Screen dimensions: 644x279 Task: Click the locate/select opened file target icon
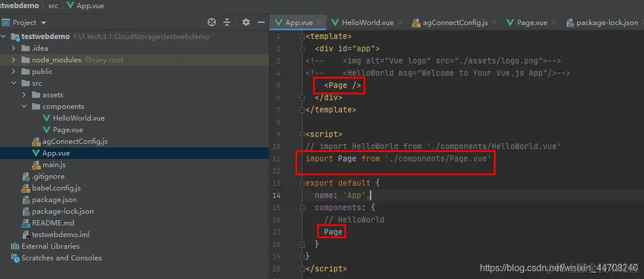pos(212,22)
